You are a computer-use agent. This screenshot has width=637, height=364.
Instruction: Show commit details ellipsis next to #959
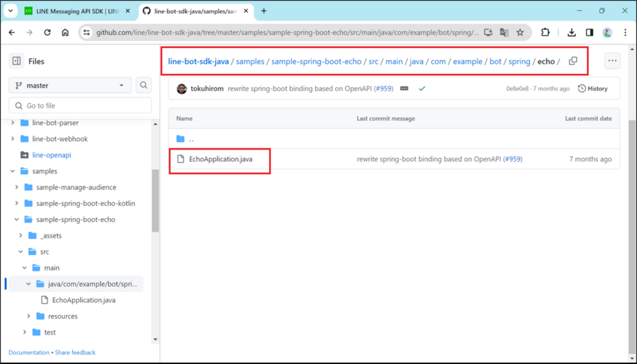pos(404,89)
